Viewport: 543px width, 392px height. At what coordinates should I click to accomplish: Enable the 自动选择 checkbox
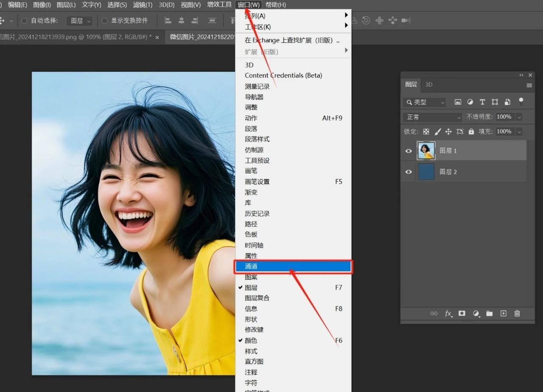pyautogui.click(x=25, y=20)
